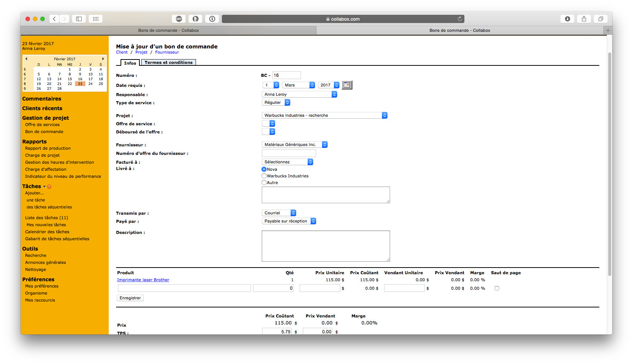Image resolution: width=633 pixels, height=364 pixels.
Task: Open the Imprimante laser Brother product link
Action: [x=143, y=280]
